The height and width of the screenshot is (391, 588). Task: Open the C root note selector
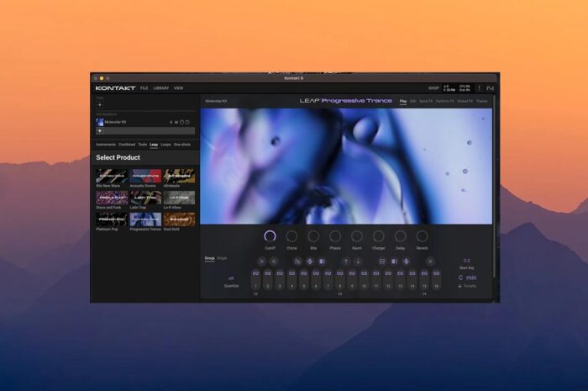tap(461, 277)
